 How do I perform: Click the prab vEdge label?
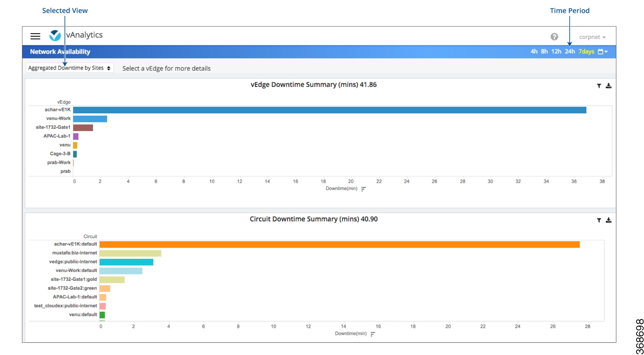pyautogui.click(x=65, y=172)
